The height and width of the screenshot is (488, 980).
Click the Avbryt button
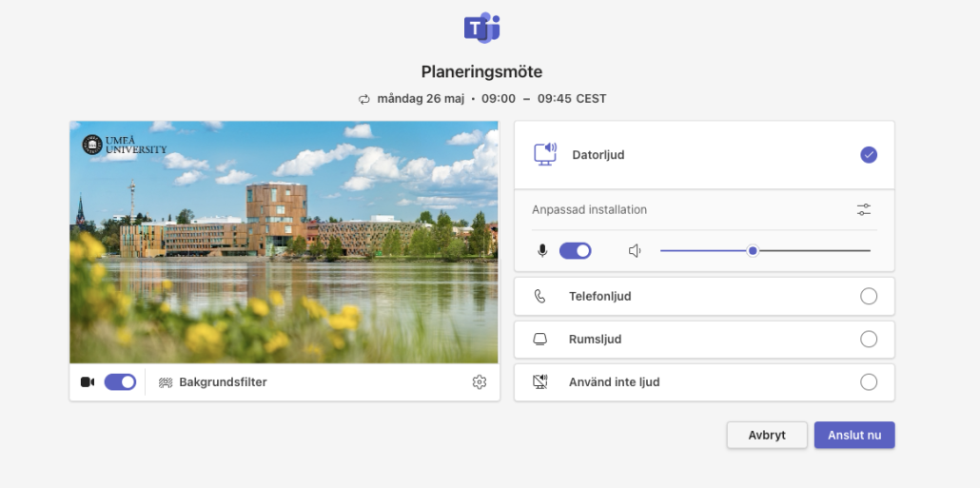(x=767, y=435)
